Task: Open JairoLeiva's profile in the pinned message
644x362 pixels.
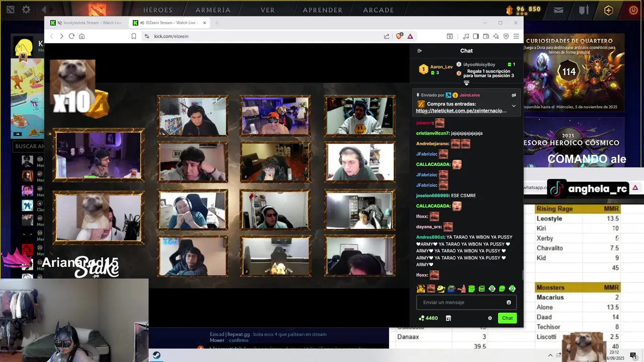Action: click(469, 95)
